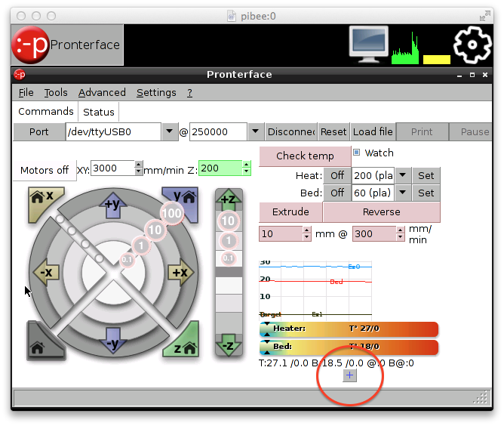The image size is (504, 426).
Task: Select XY jog distance 10
Action: coord(155,230)
